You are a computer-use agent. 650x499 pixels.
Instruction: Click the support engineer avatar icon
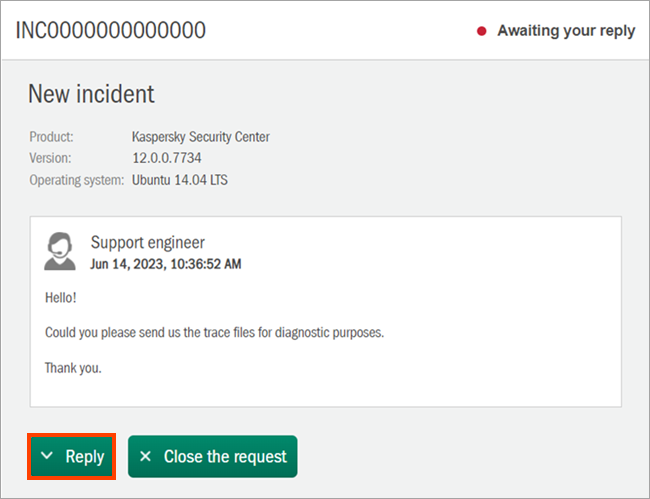pos(60,252)
